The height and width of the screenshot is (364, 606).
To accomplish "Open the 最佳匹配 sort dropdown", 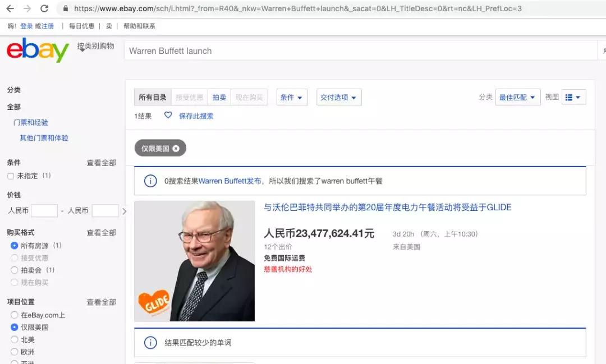I will coord(517,96).
